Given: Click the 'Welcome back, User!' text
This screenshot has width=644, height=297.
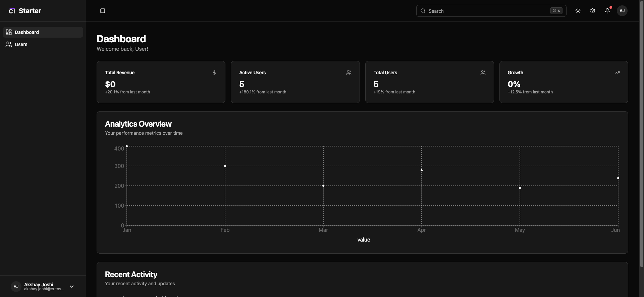Looking at the screenshot, I should point(122,49).
